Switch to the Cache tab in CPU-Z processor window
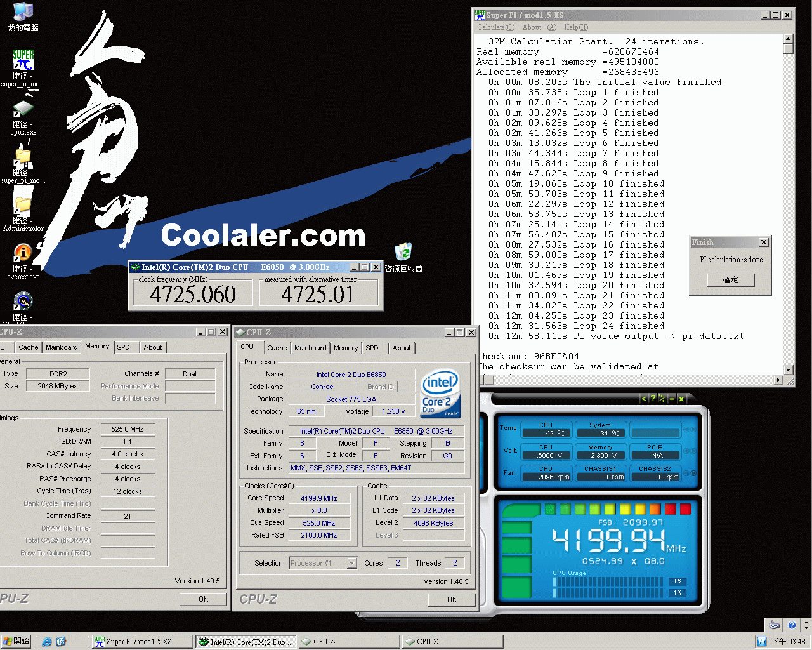This screenshot has height=650, width=812. [277, 348]
